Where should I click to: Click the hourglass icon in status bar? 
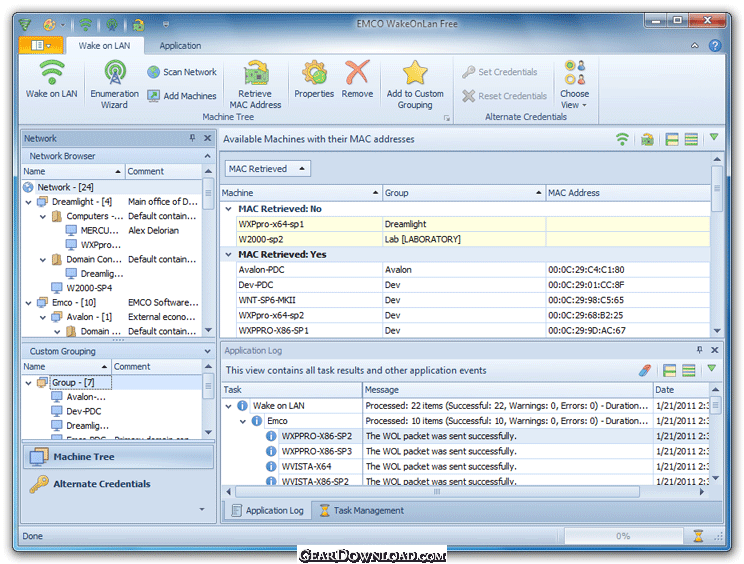coord(698,536)
